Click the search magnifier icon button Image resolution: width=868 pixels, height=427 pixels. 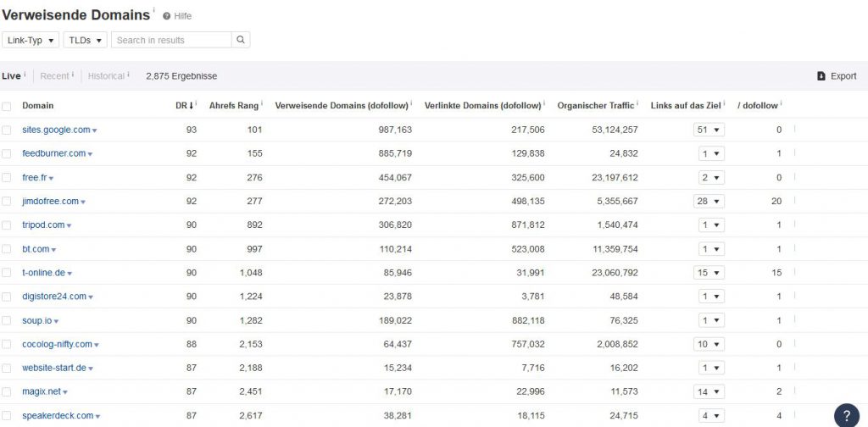coord(240,40)
